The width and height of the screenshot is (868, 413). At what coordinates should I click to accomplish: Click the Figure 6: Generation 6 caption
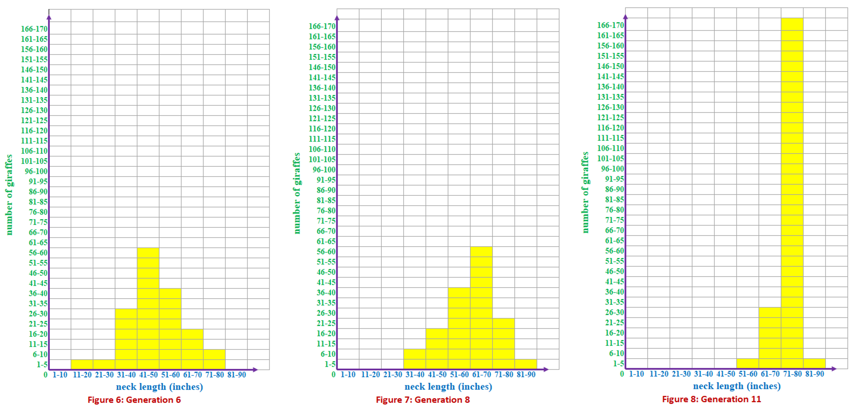(x=134, y=400)
